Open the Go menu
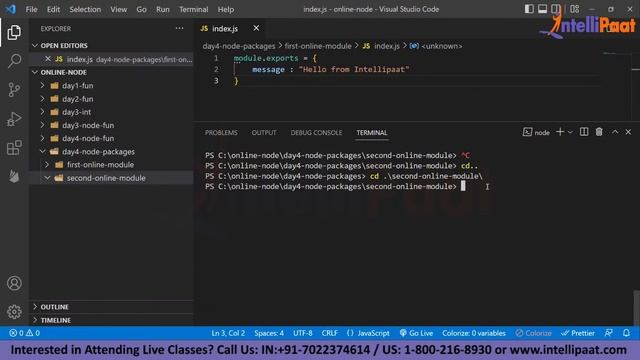This screenshot has width=640, height=360. click(x=141, y=9)
